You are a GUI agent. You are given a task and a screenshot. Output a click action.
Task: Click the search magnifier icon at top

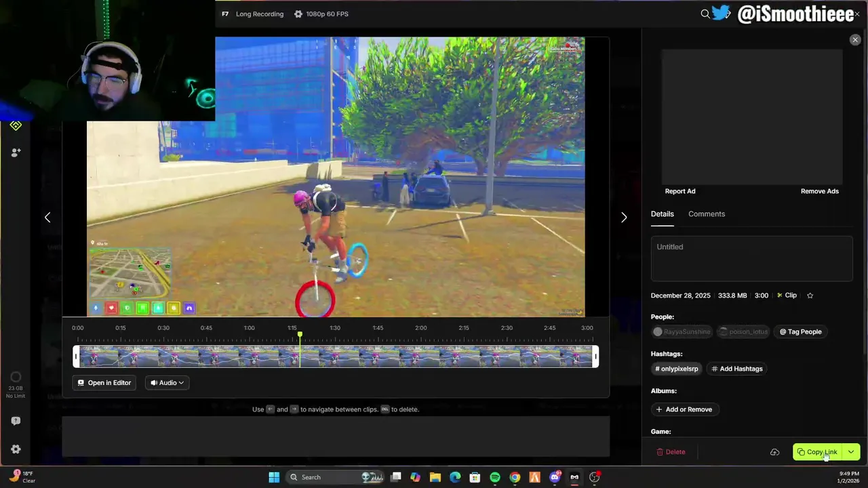point(705,14)
